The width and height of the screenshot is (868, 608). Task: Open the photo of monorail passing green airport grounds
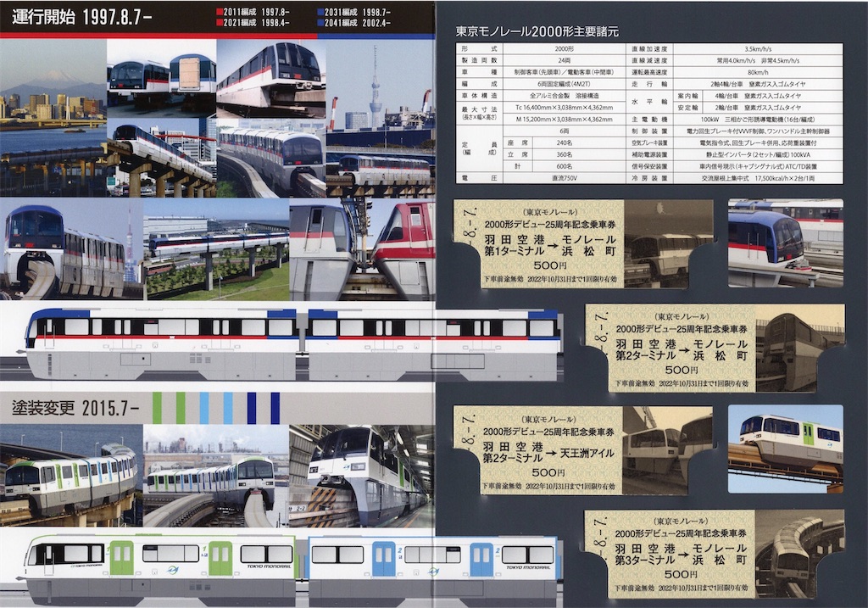pyautogui.click(x=216, y=249)
